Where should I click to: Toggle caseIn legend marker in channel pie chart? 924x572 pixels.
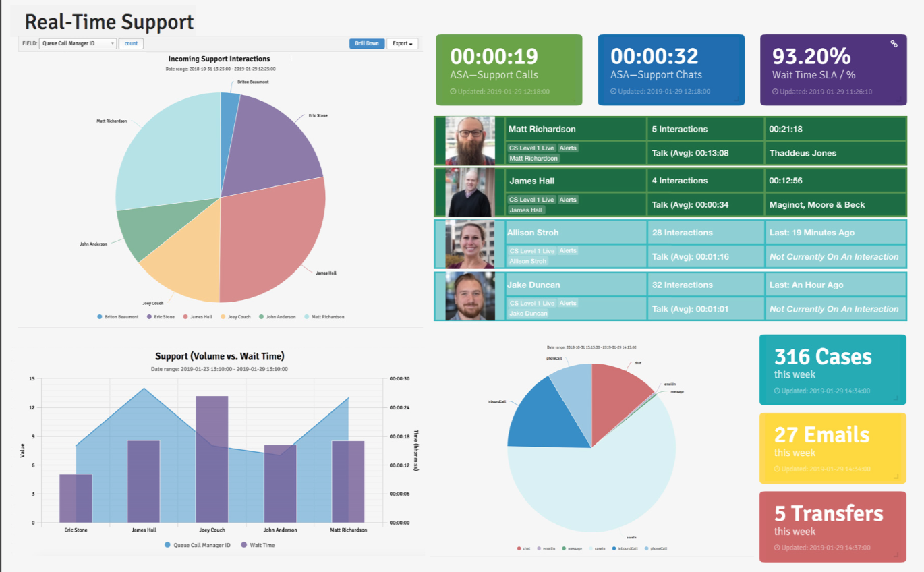click(x=589, y=548)
